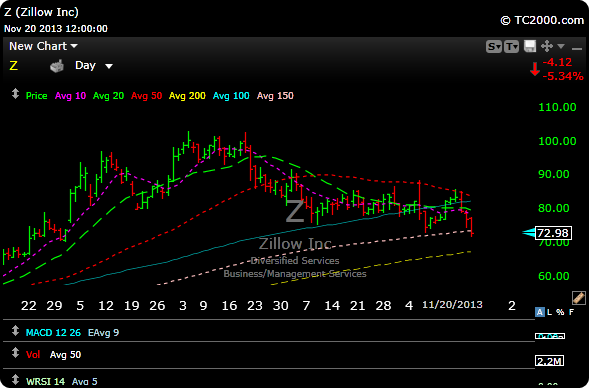Open the small gray arrow menu
The image size is (589, 388).
pyautogui.click(x=561, y=46)
